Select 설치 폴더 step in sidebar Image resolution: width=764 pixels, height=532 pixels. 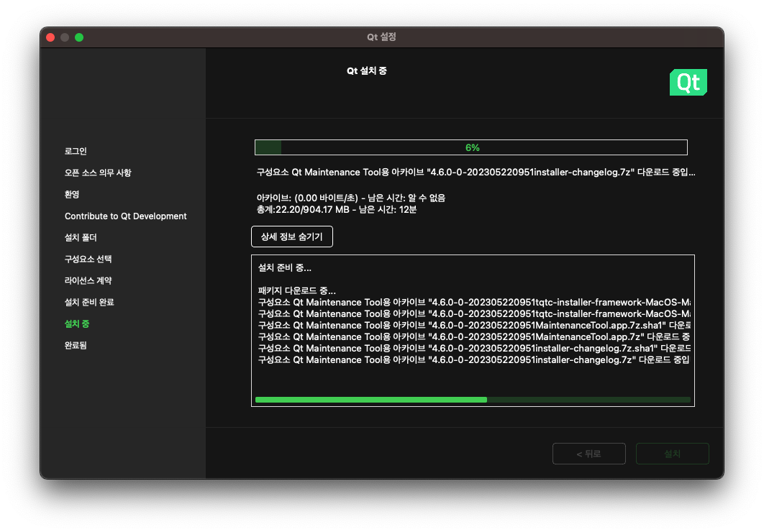pyautogui.click(x=81, y=237)
